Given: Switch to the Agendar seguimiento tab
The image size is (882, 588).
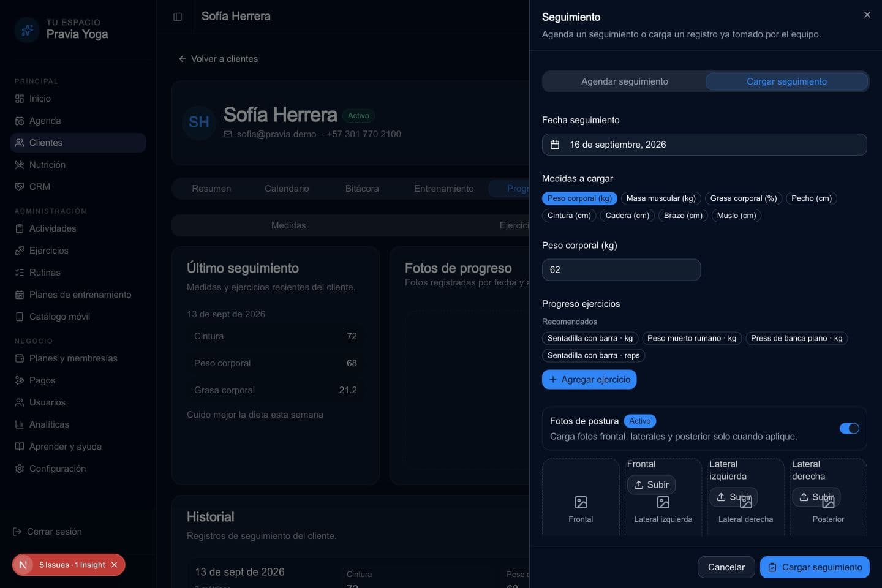Looking at the screenshot, I should click(624, 81).
